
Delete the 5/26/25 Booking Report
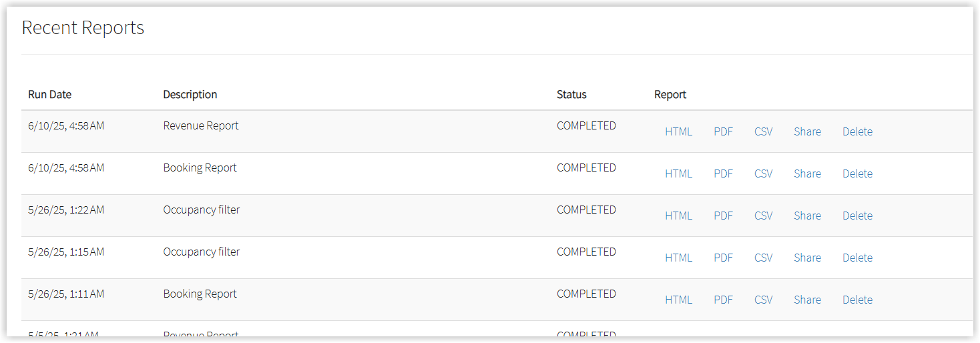tap(857, 300)
